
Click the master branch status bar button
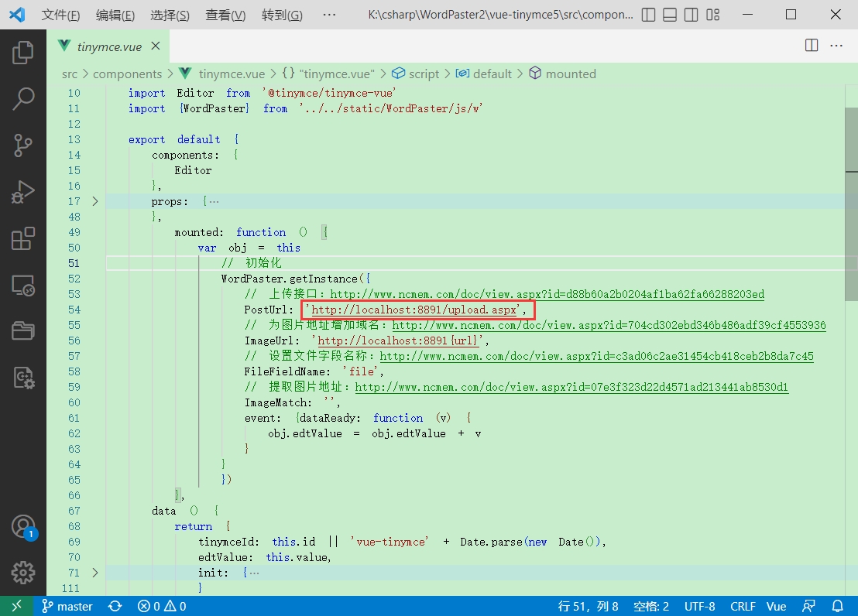pos(67,606)
